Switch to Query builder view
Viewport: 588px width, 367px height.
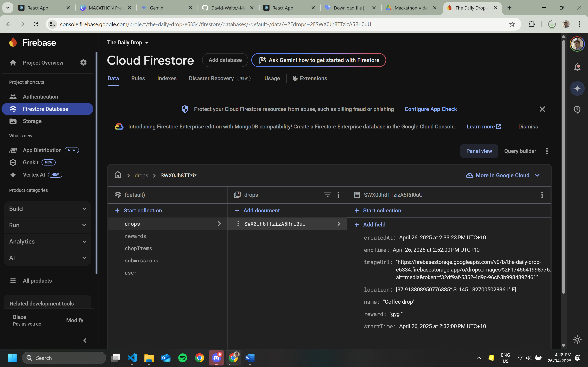pos(520,151)
